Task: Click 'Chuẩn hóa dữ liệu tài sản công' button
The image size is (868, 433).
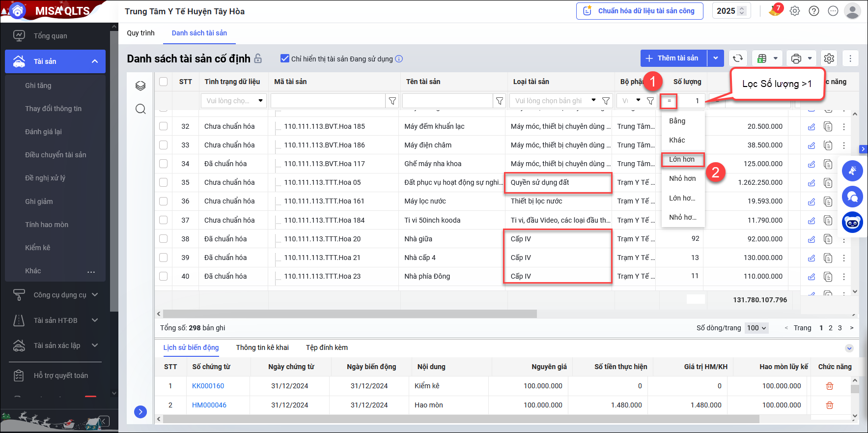Action: [640, 11]
